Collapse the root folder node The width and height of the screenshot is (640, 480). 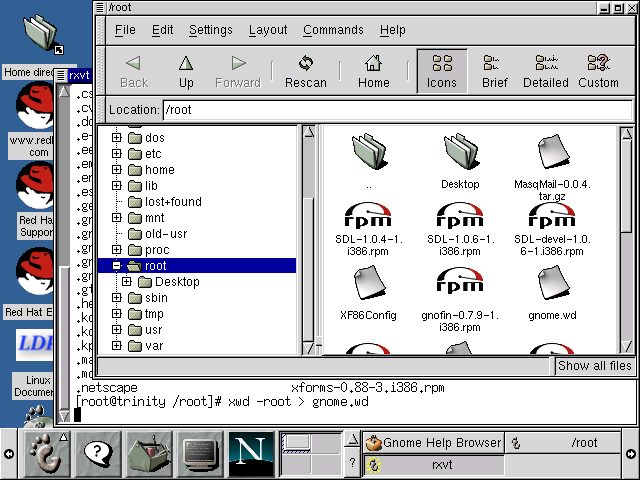pyautogui.click(x=117, y=266)
